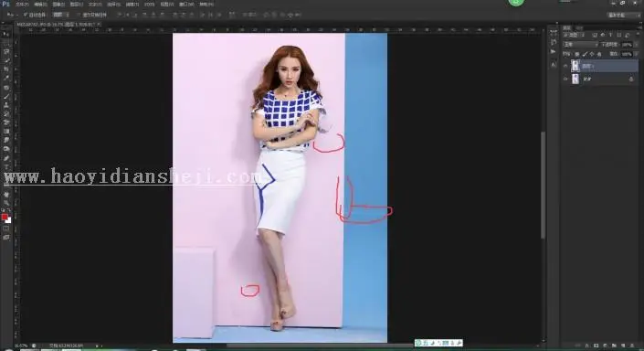Select the Pen tool
The image size is (644, 351).
click(x=6, y=158)
